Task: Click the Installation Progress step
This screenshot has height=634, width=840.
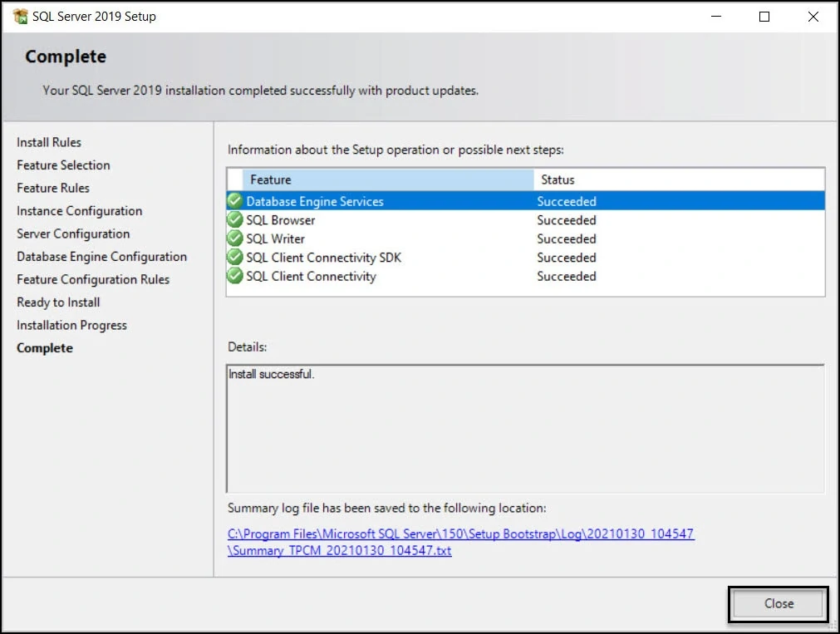Action: point(71,325)
